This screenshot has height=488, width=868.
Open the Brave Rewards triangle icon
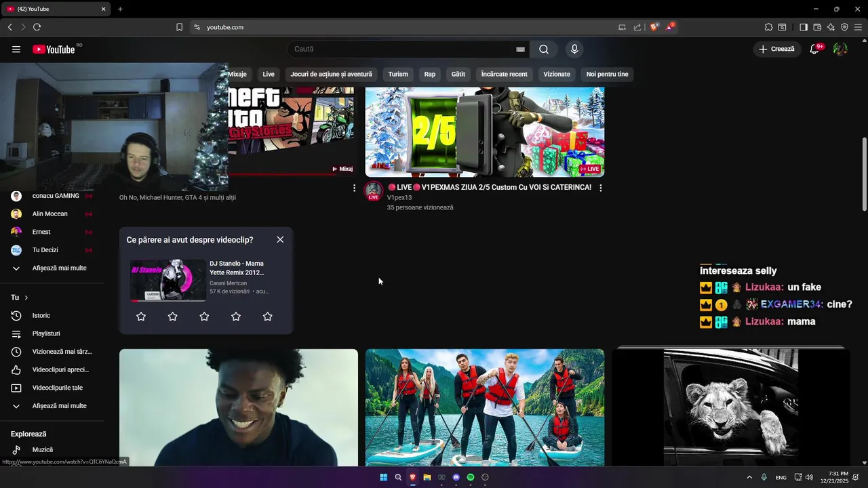pyautogui.click(x=670, y=27)
